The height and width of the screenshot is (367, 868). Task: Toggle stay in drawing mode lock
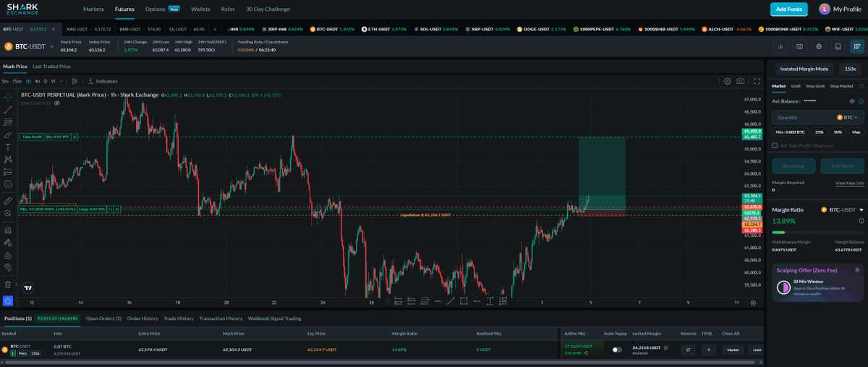pyautogui.click(x=7, y=242)
